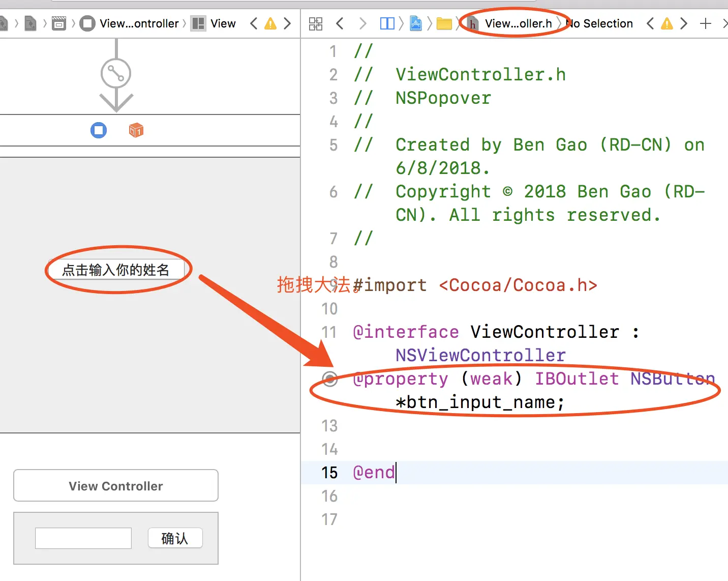Jump to previous issue in assistant editor
Image resolution: width=728 pixels, height=581 pixels.
point(650,23)
